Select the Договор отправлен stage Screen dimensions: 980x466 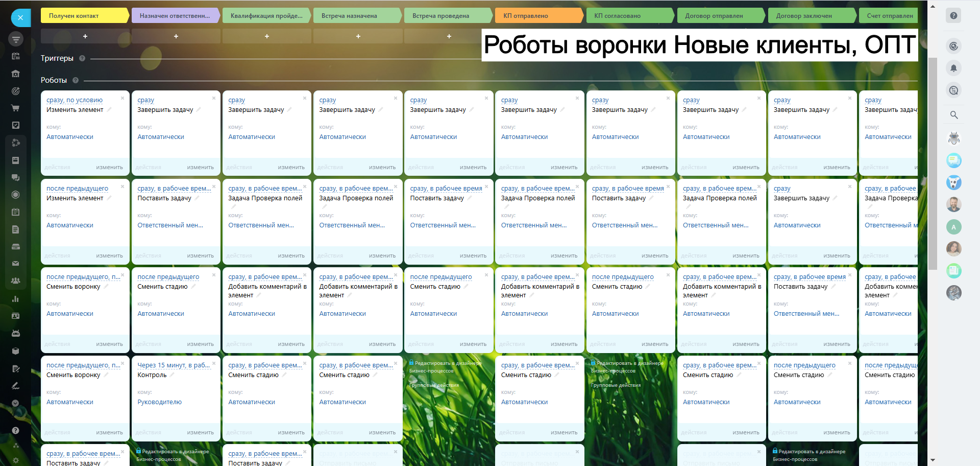point(721,16)
